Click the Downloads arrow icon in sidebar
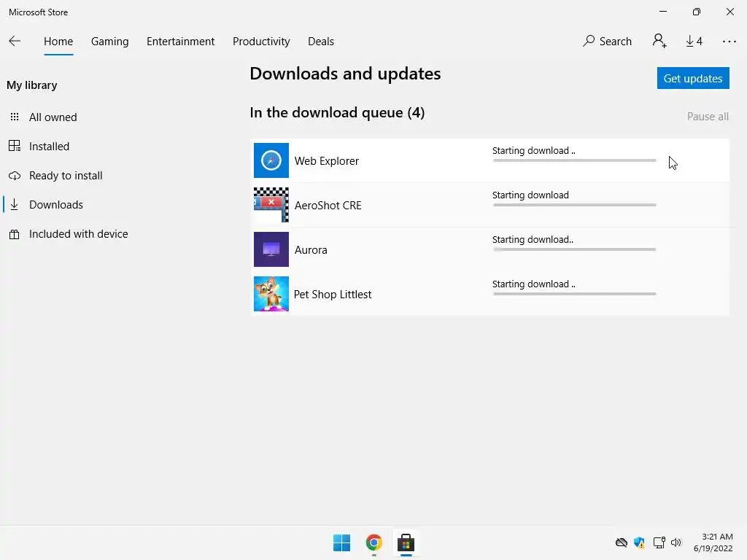This screenshot has width=747, height=560. [x=15, y=205]
